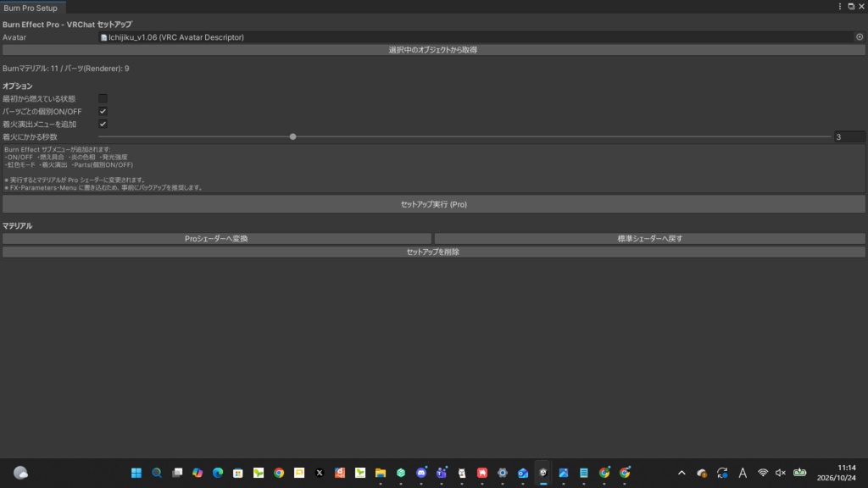Open the Burn Pro Setup window options menu

[x=840, y=7]
